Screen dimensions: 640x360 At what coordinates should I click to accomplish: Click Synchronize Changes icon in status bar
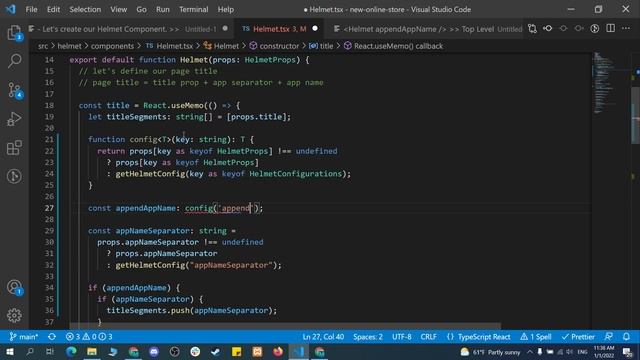(x=52, y=337)
